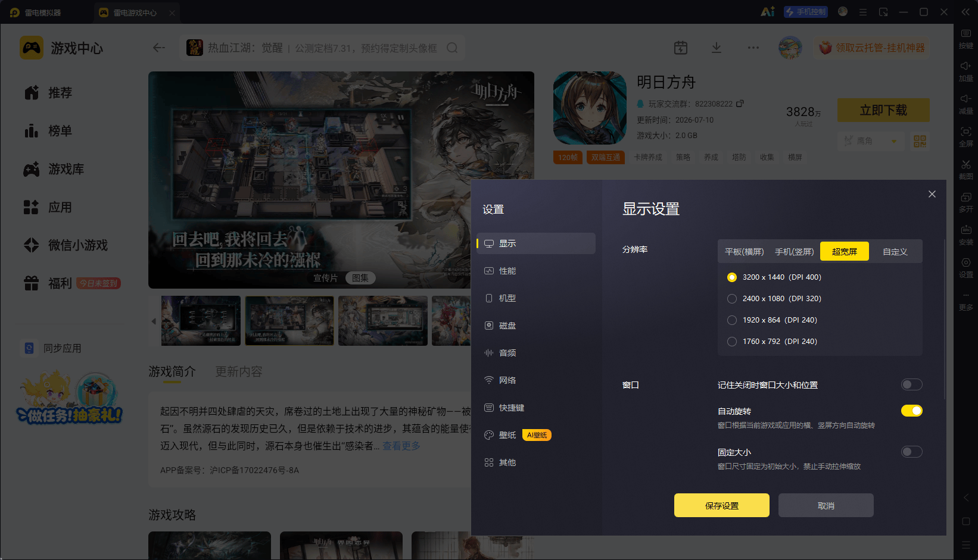Open 其他 settings category
978x560 pixels.
[536, 462]
